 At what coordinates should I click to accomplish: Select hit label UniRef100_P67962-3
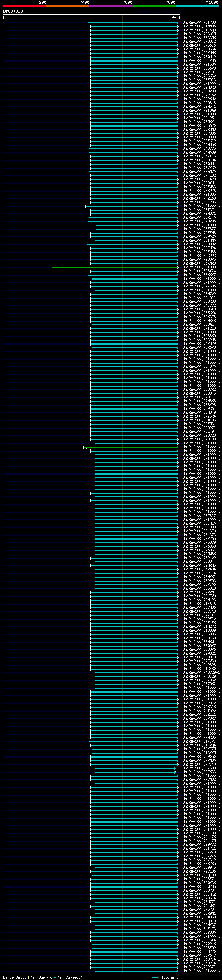[201, 680]
